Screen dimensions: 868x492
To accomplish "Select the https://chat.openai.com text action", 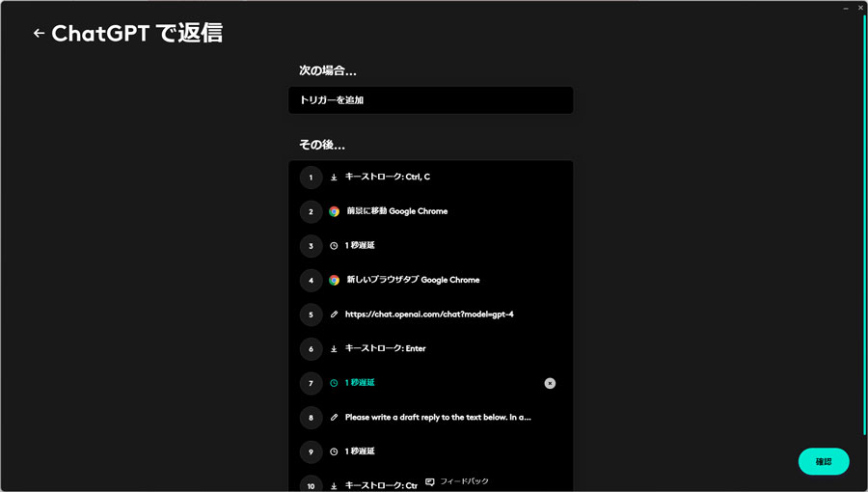I will pos(431,314).
